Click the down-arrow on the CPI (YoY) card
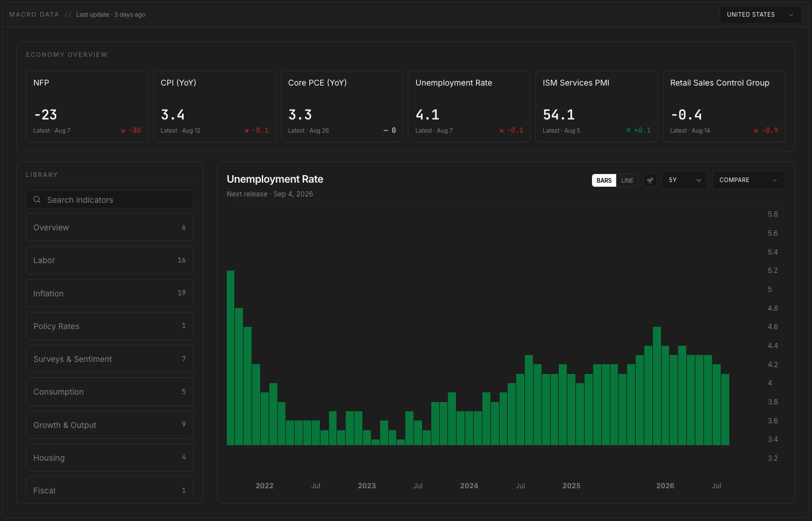 point(246,130)
